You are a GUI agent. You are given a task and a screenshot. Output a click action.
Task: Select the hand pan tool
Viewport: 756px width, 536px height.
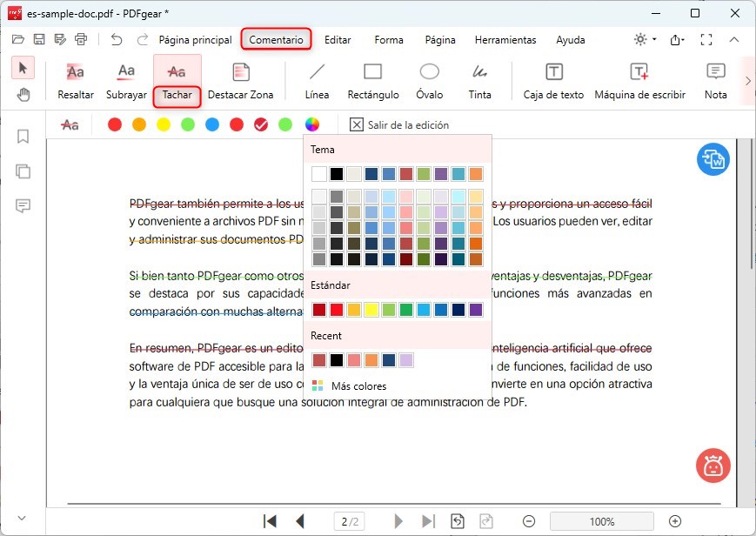click(23, 95)
